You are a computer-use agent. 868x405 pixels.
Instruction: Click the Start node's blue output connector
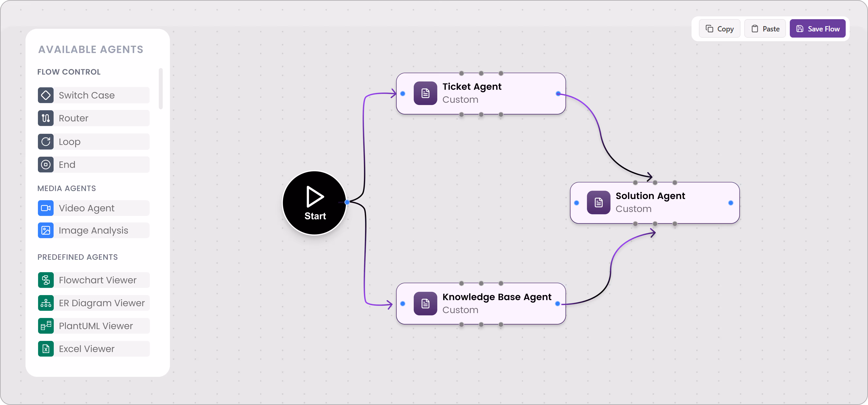click(347, 202)
